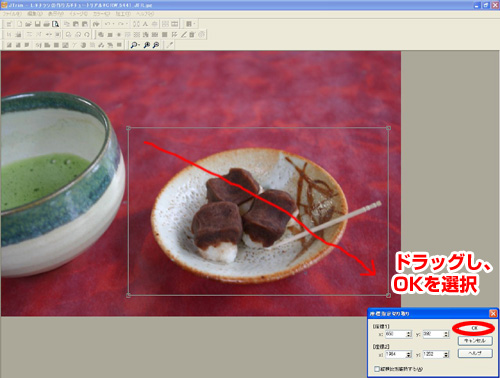Click spinner arrows of 座標2 x field
This screenshot has width=500, height=378.
409,354
